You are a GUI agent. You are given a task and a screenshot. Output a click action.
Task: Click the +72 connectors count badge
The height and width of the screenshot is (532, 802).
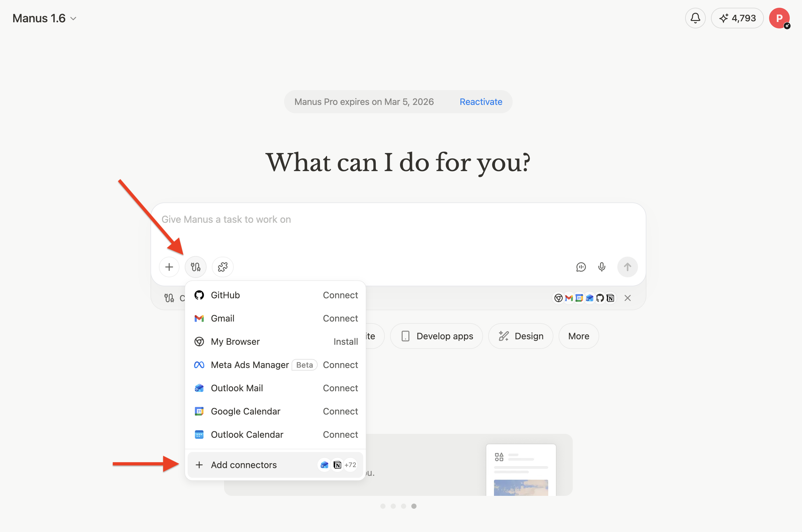[350, 465]
